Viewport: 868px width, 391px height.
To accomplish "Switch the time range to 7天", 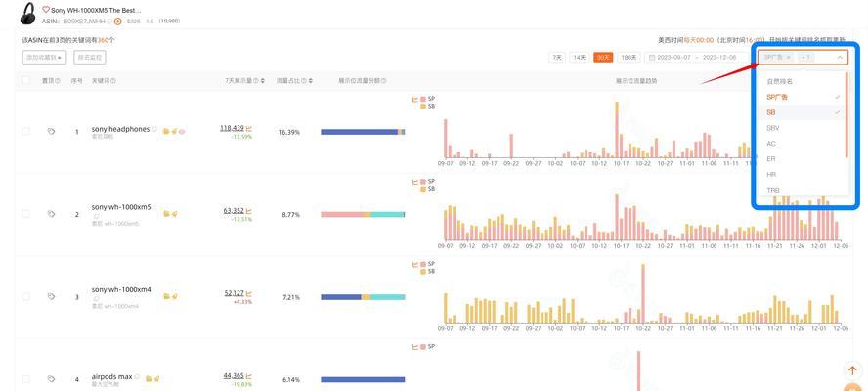I will tap(557, 57).
